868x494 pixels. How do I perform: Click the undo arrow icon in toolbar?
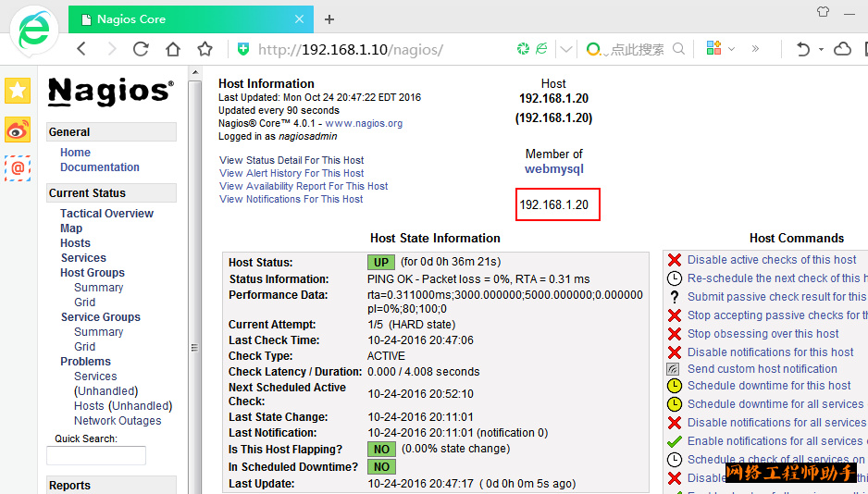point(802,49)
